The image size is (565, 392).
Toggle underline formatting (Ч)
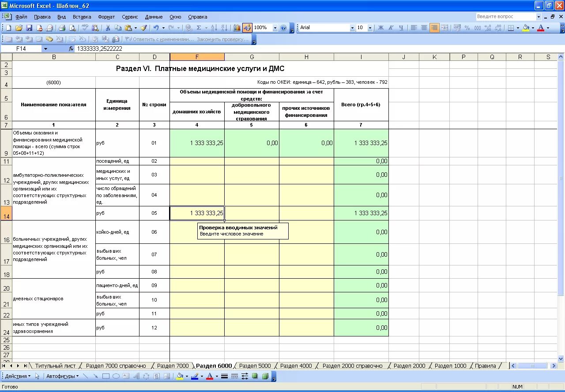(x=401, y=28)
